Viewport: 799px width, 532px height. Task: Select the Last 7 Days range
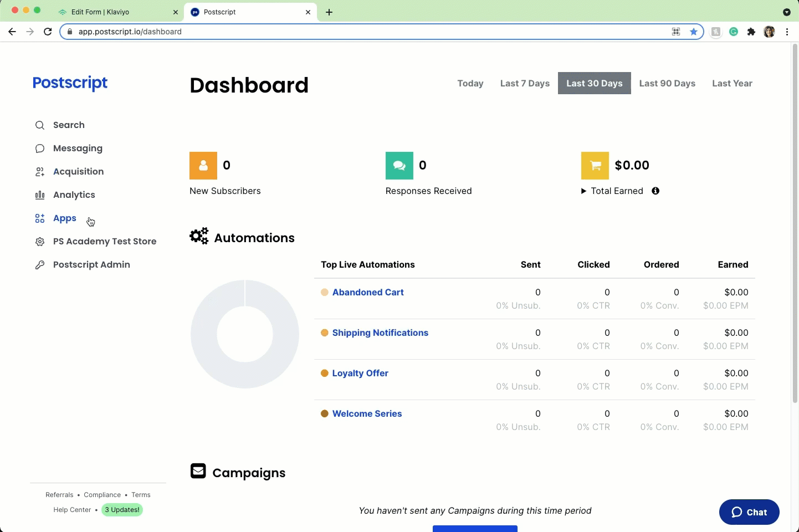(525, 83)
